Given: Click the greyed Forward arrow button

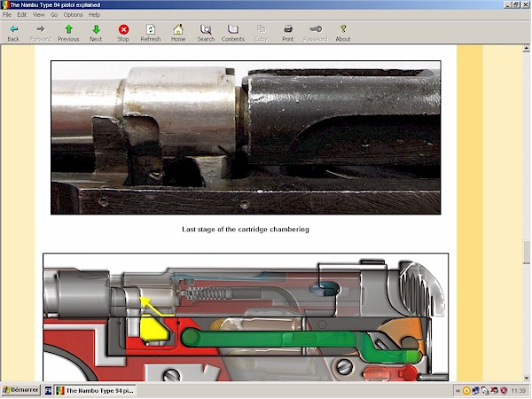Looking at the screenshot, I should pyautogui.click(x=41, y=33).
